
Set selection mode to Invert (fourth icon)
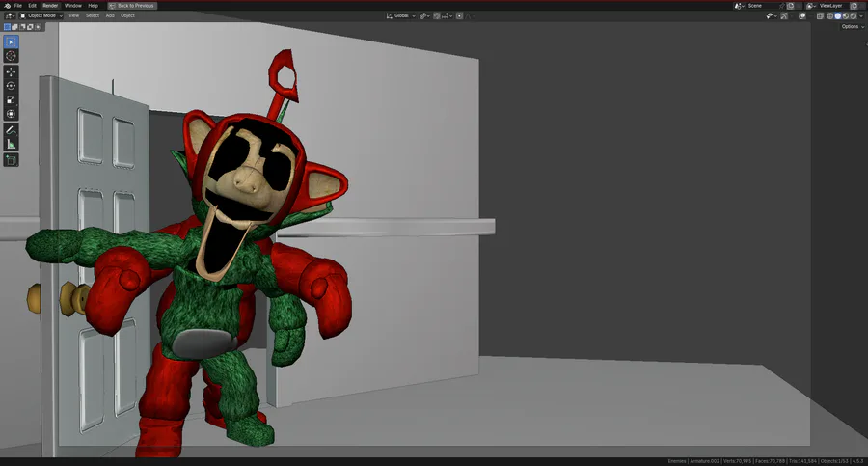pyautogui.click(x=31, y=27)
